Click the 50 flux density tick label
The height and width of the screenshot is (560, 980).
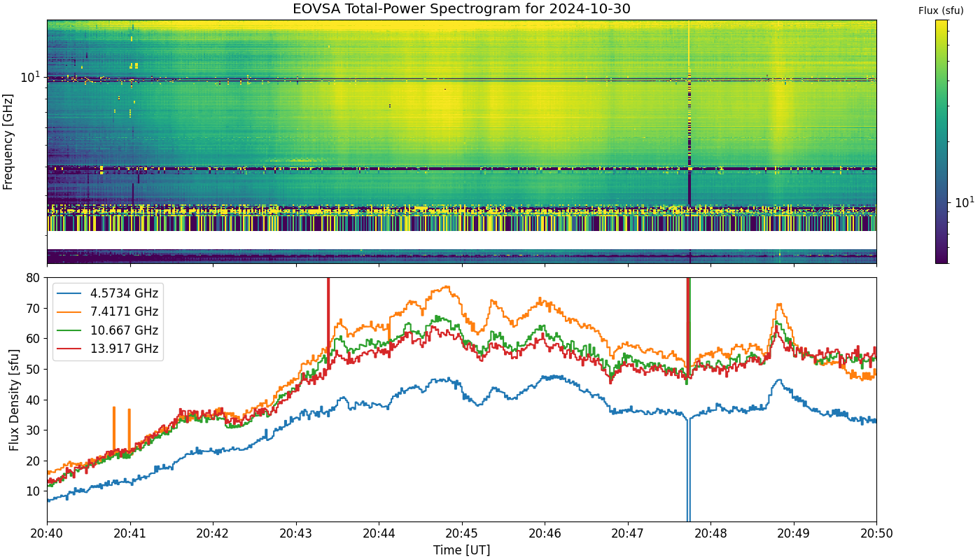34,369
